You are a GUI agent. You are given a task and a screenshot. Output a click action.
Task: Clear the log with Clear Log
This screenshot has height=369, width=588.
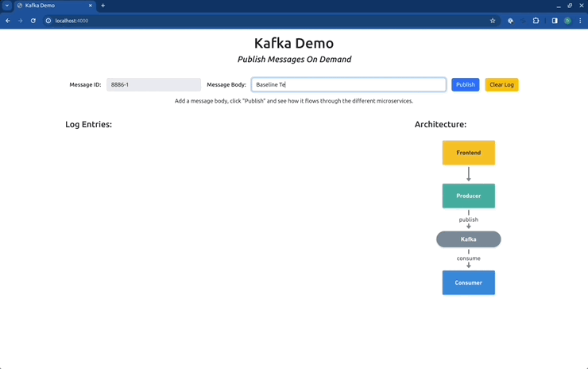click(x=501, y=84)
